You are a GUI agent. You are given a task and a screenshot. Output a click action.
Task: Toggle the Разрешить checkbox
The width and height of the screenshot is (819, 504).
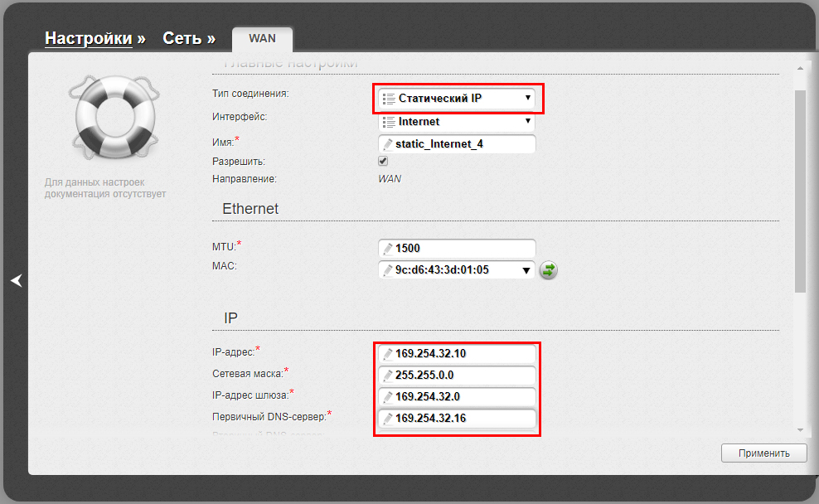383,161
